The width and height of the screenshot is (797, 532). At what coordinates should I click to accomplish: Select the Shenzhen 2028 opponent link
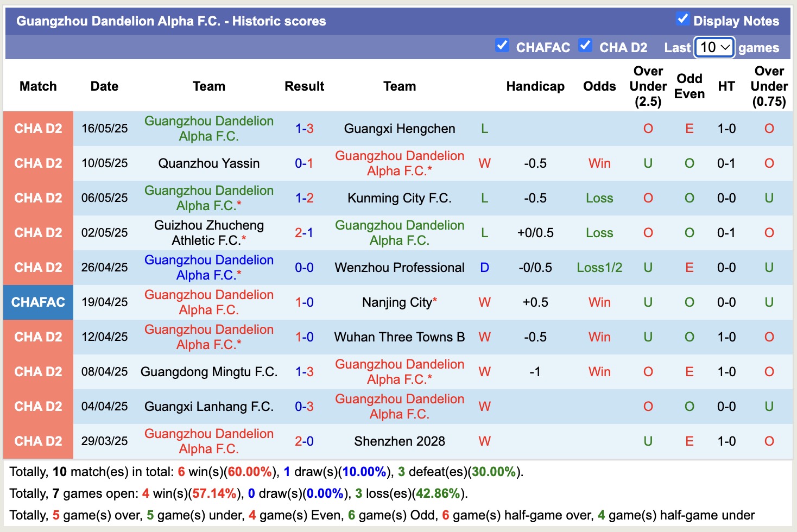400,441
